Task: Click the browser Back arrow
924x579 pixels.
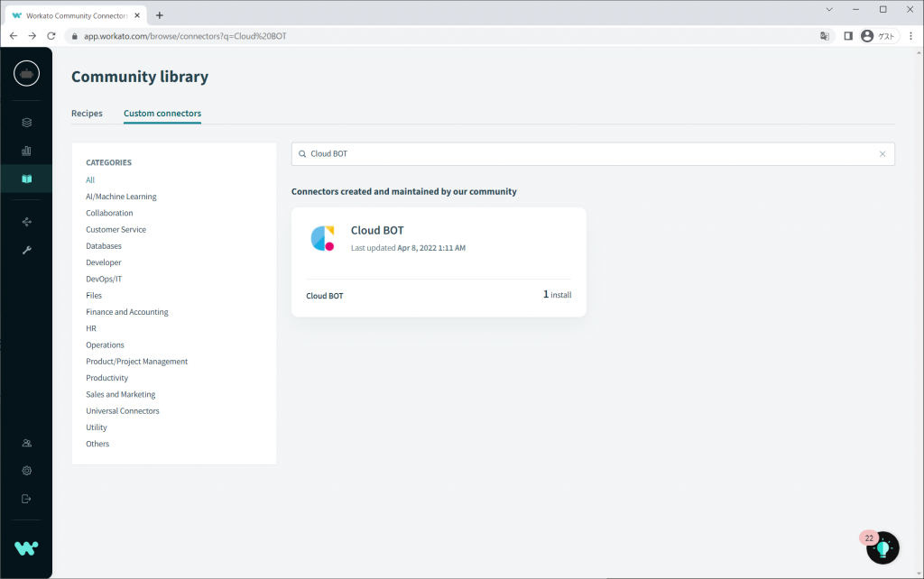Action: pos(14,36)
